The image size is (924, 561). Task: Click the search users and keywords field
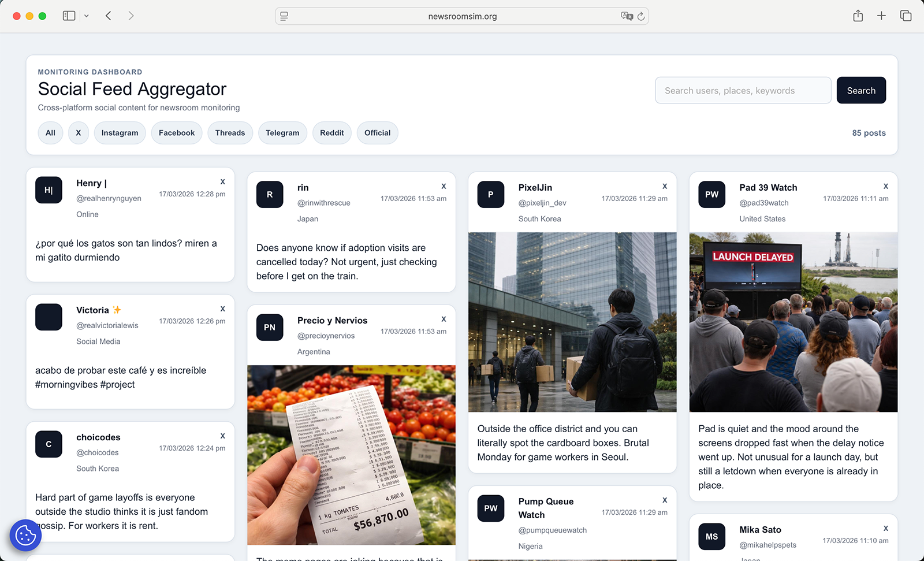(x=743, y=90)
